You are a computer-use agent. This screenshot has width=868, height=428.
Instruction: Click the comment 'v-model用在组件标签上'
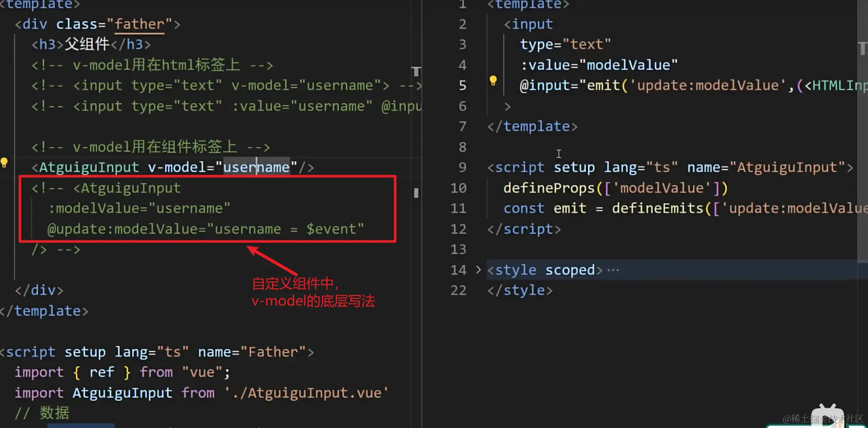click(x=150, y=147)
